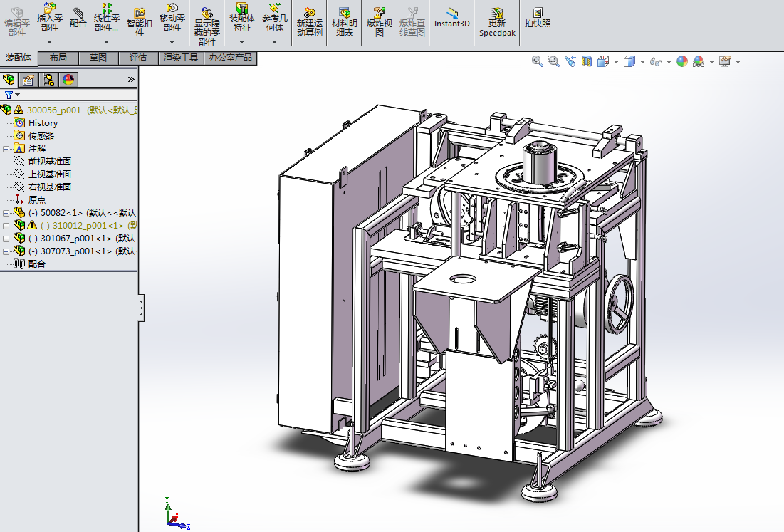
Task: Toggle the Instant3D button
Action: [x=452, y=17]
